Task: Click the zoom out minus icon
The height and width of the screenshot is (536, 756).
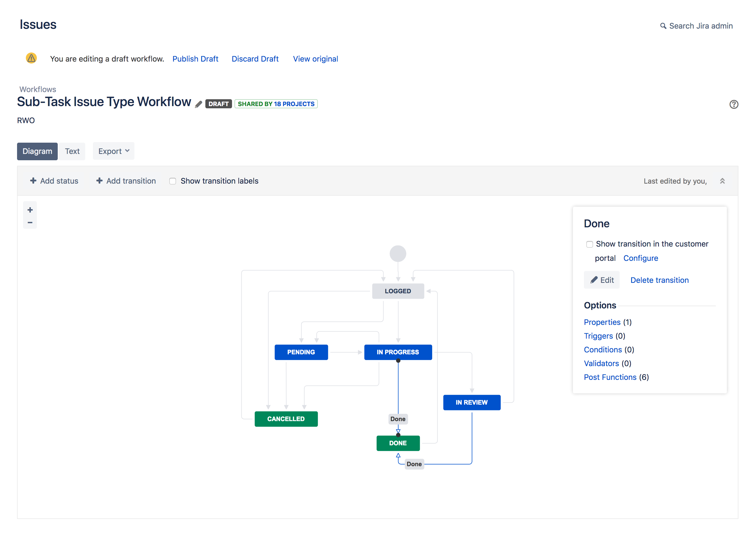Action: click(x=30, y=223)
